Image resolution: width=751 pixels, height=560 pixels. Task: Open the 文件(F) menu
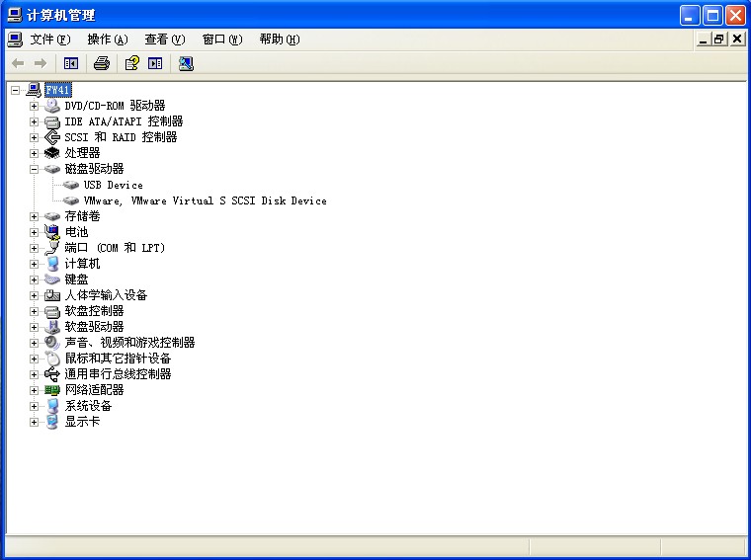[x=50, y=40]
